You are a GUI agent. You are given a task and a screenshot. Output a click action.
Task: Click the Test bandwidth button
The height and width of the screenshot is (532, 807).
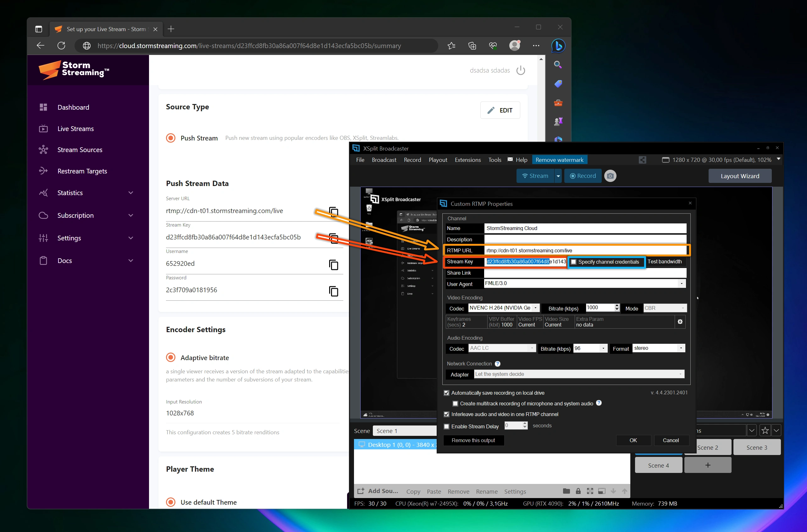pyautogui.click(x=665, y=261)
